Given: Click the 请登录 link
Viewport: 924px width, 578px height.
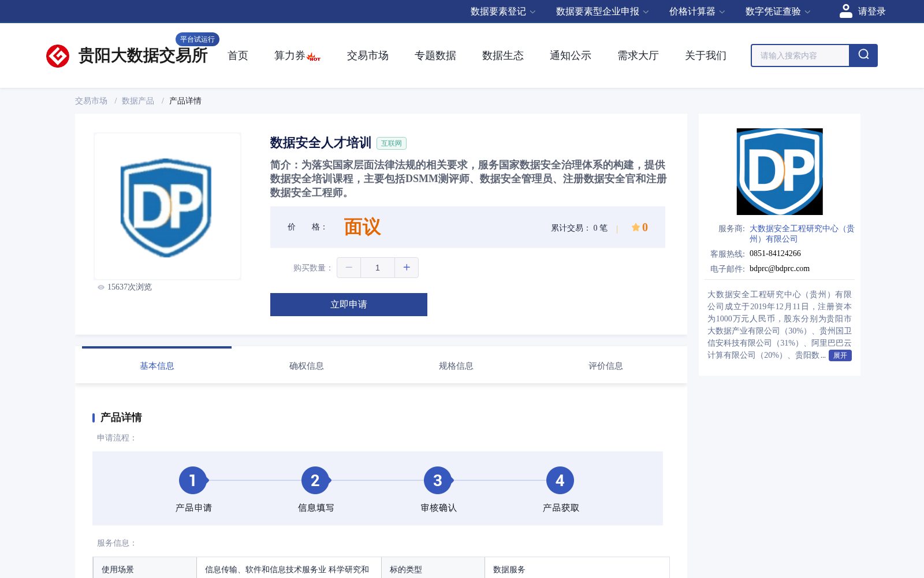Looking at the screenshot, I should (x=871, y=12).
